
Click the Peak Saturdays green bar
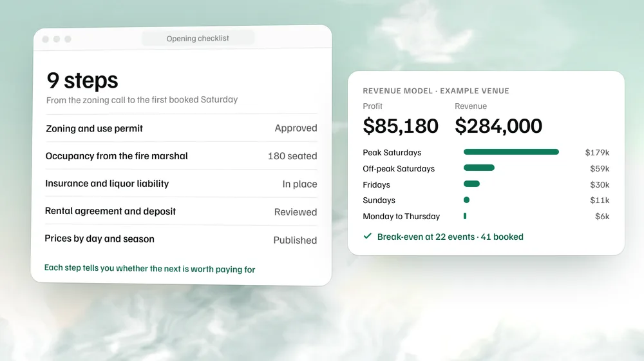tap(511, 151)
